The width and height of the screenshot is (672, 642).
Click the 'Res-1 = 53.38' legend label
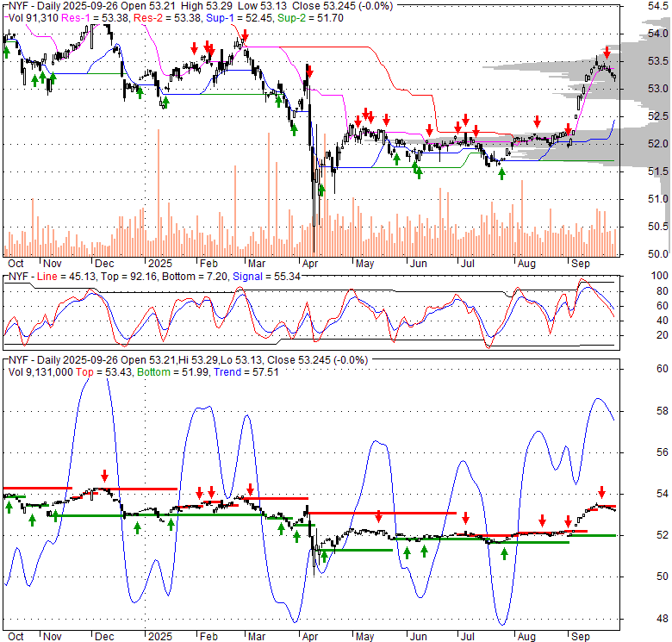tap(96, 18)
